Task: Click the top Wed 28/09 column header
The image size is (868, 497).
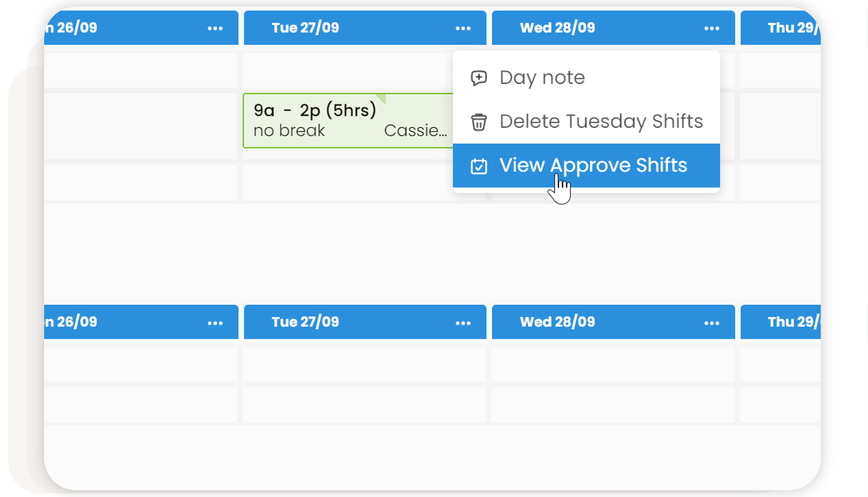Action: pos(557,28)
